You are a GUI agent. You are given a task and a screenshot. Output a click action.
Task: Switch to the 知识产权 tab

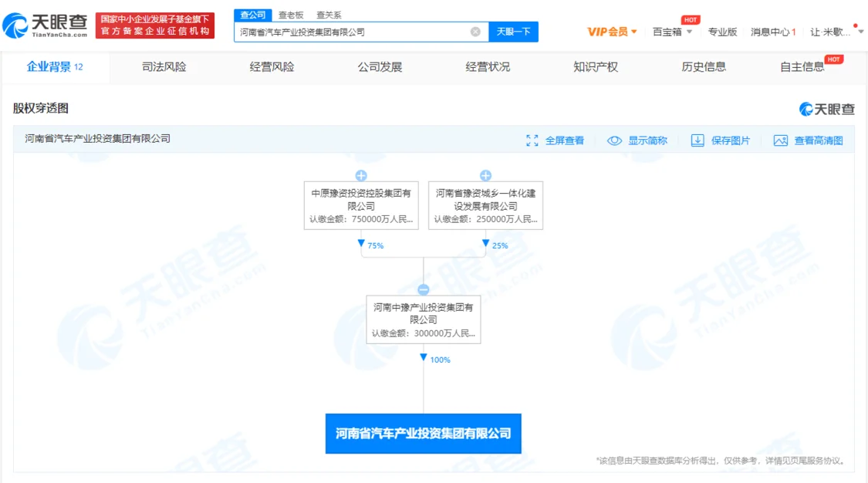pyautogui.click(x=596, y=67)
